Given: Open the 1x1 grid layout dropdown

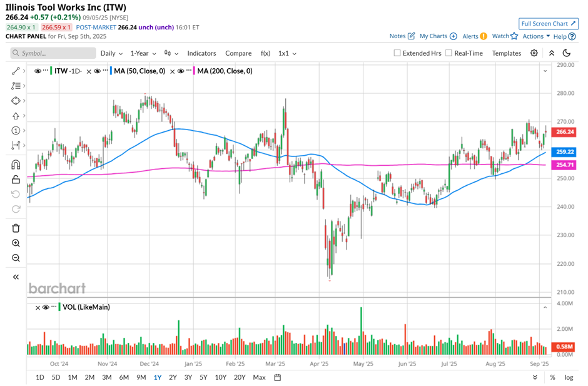Looking at the screenshot, I should 287,53.
